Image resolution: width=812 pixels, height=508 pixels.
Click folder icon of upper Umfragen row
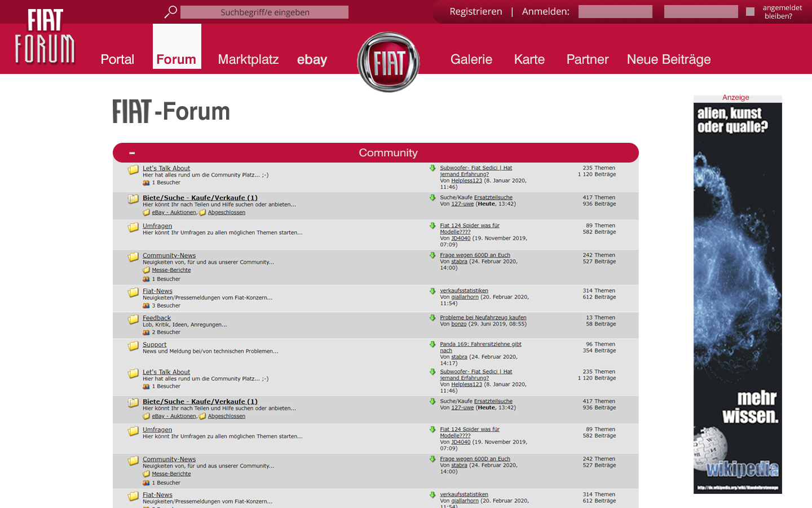pyautogui.click(x=133, y=227)
